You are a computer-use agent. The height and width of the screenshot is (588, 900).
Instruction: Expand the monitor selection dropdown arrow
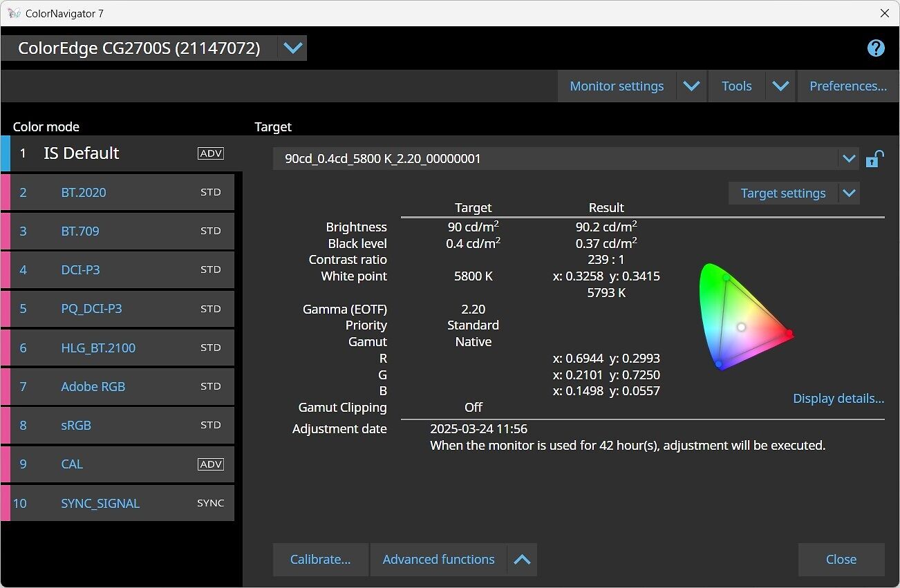[x=292, y=48]
